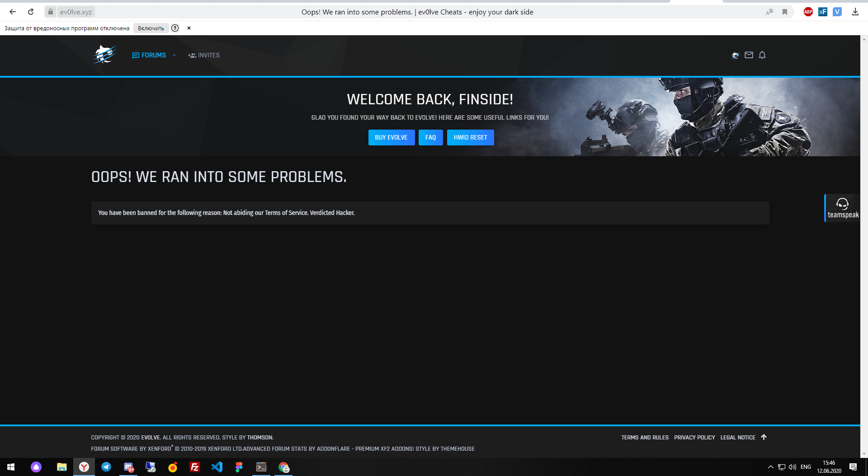Open the user avatar account menu
The height and width of the screenshot is (476, 868).
tap(735, 55)
